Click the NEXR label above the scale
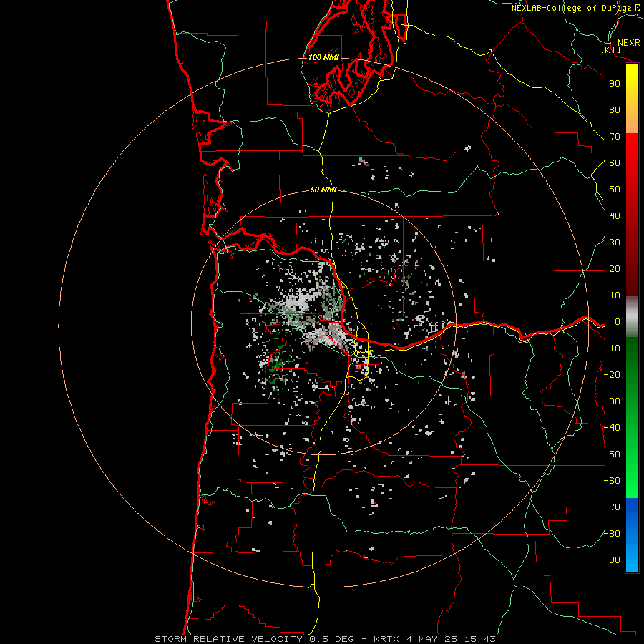644x644 pixels. point(629,43)
